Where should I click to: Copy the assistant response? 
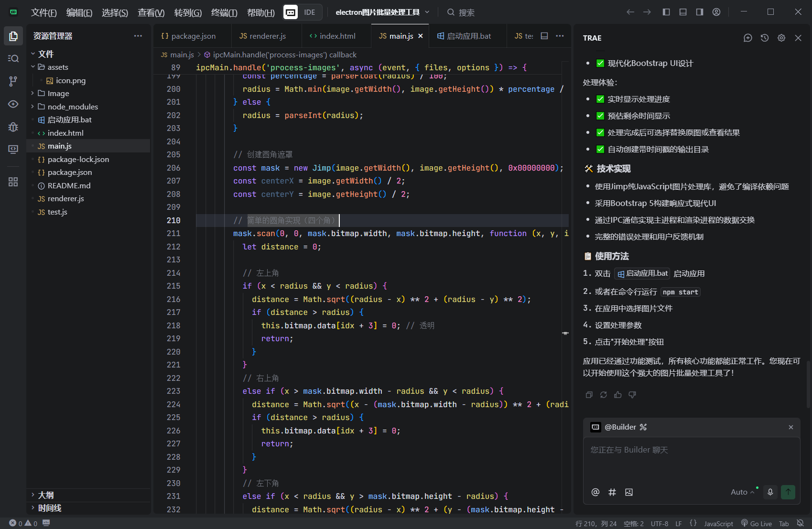click(x=589, y=395)
